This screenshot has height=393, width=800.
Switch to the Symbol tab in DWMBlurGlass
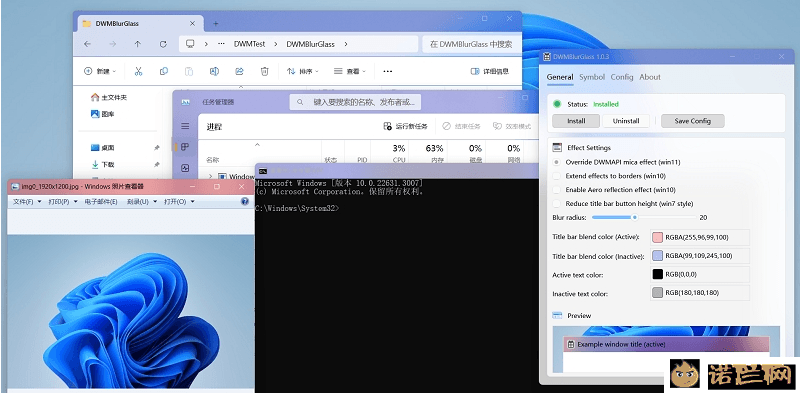592,77
